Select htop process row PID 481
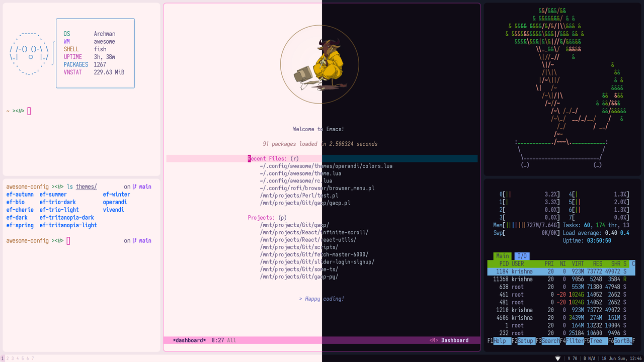The height and width of the screenshot is (362, 644). [561, 302]
